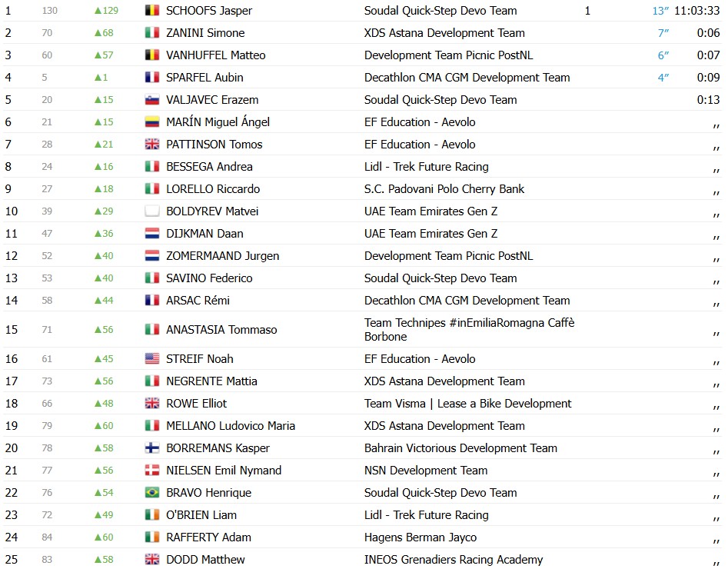Click the French flag beside ARSAC Rémi
Viewport: 728px width, 569px height.
pyautogui.click(x=151, y=301)
